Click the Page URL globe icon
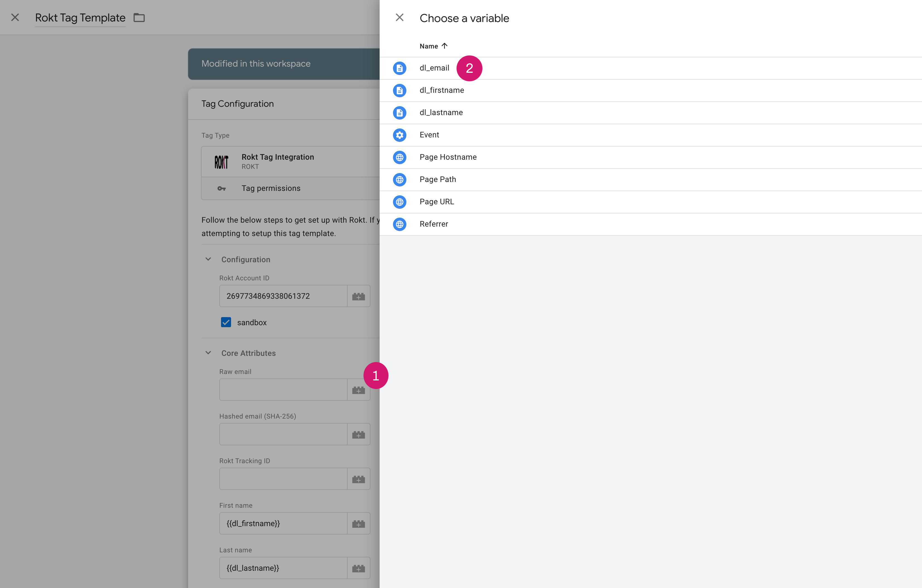Viewport: 922px width, 588px height. (399, 202)
